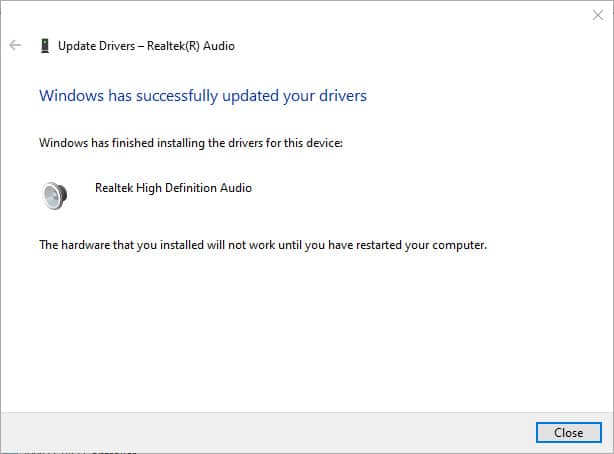Click the small device icon beside Update Drivers
The image size is (614, 454).
point(44,45)
